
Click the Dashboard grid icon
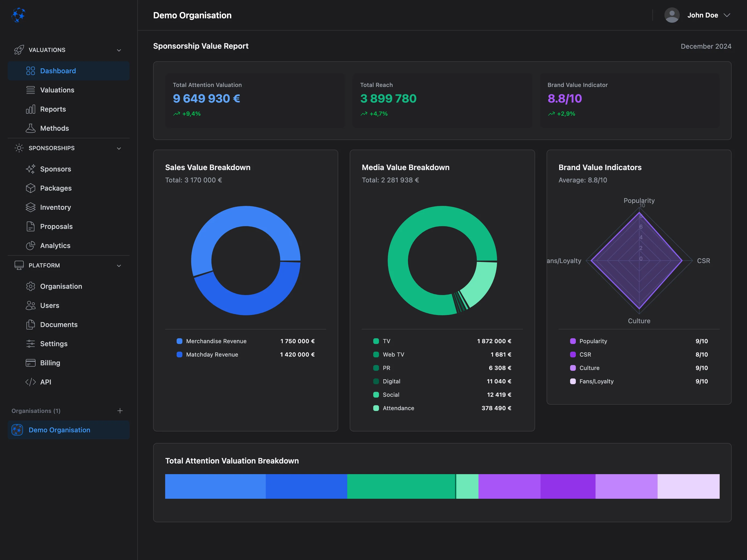click(x=30, y=71)
